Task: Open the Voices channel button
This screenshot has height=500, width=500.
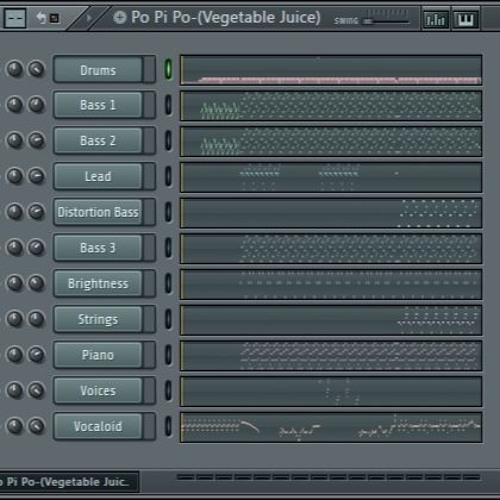Action: click(x=98, y=390)
